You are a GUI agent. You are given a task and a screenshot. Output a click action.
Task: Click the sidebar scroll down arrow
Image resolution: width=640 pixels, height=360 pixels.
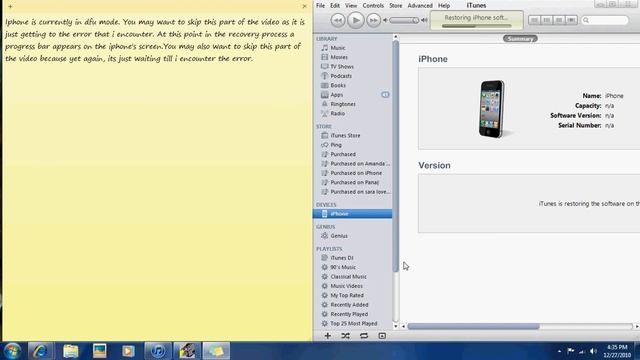(x=395, y=326)
